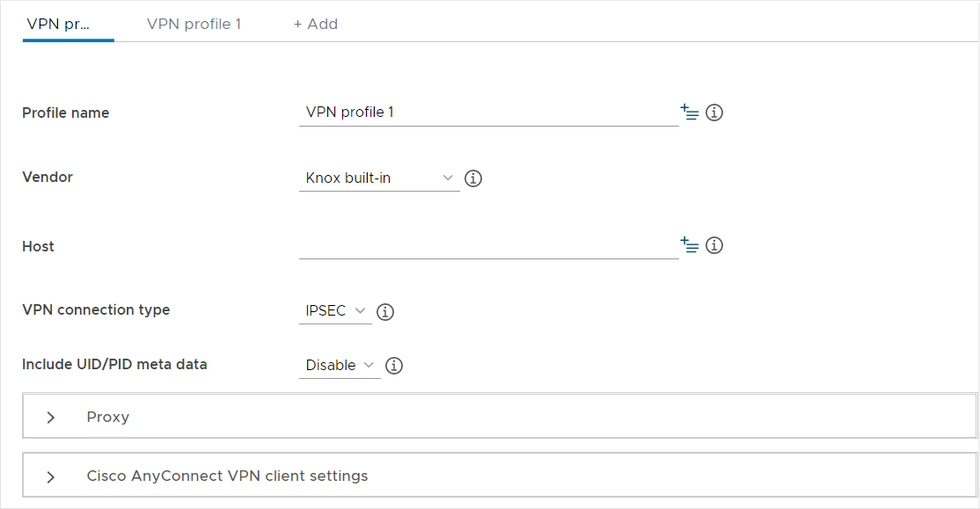Click lookup-values icon beside Host field
The height and width of the screenshot is (509, 980).
pyautogui.click(x=690, y=245)
